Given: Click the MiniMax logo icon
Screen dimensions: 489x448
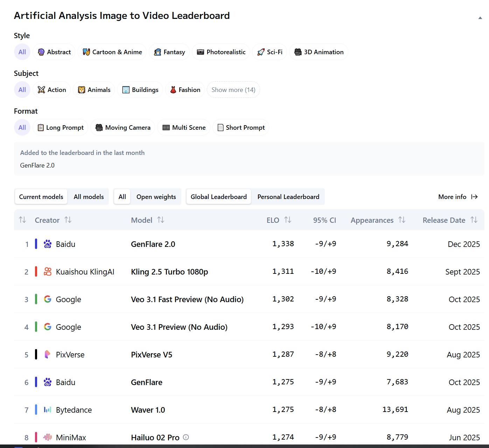Looking at the screenshot, I should tap(48, 437).
